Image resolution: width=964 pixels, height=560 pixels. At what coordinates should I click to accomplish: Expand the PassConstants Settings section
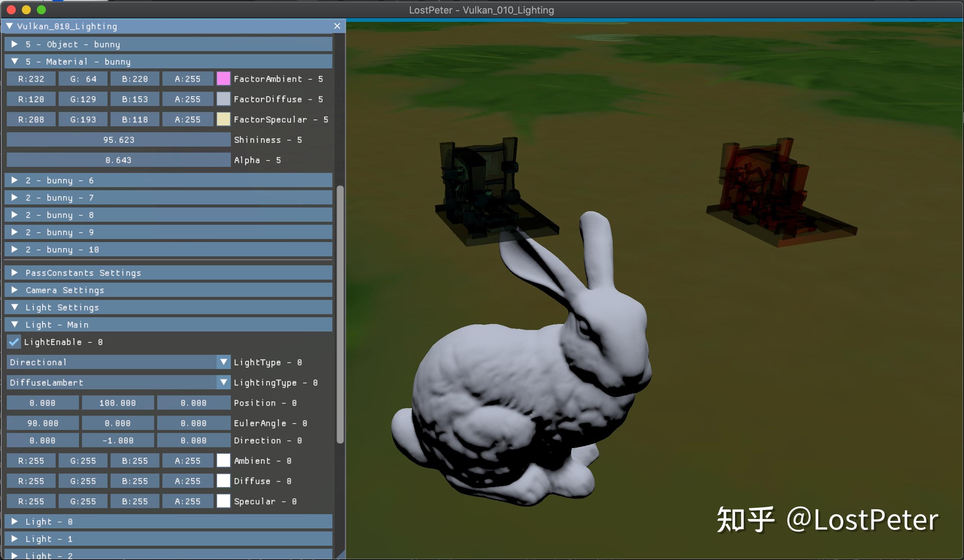[15, 272]
